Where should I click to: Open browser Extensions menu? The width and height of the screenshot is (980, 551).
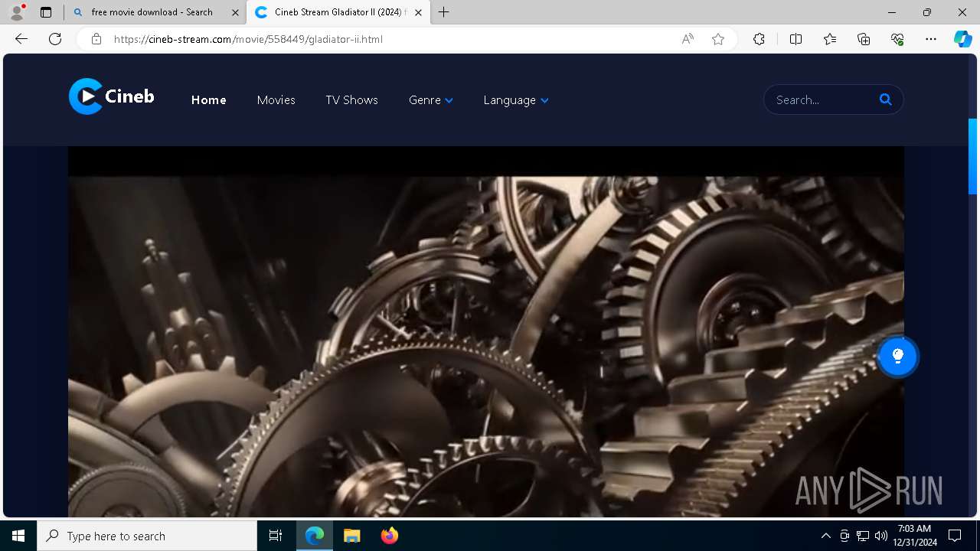[759, 39]
